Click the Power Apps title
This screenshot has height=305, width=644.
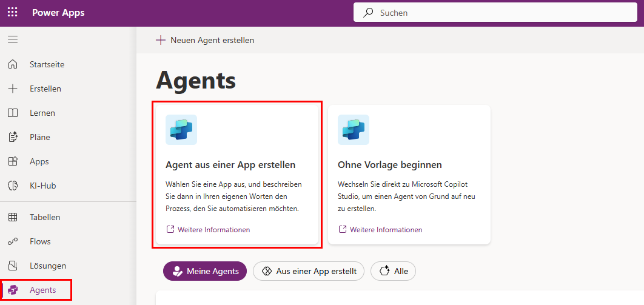click(58, 13)
